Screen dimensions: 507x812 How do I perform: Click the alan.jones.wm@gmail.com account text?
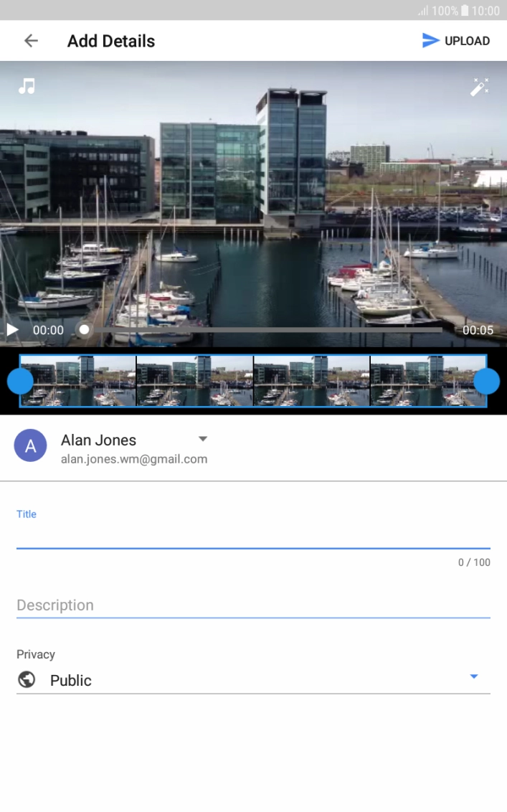pyautogui.click(x=134, y=459)
